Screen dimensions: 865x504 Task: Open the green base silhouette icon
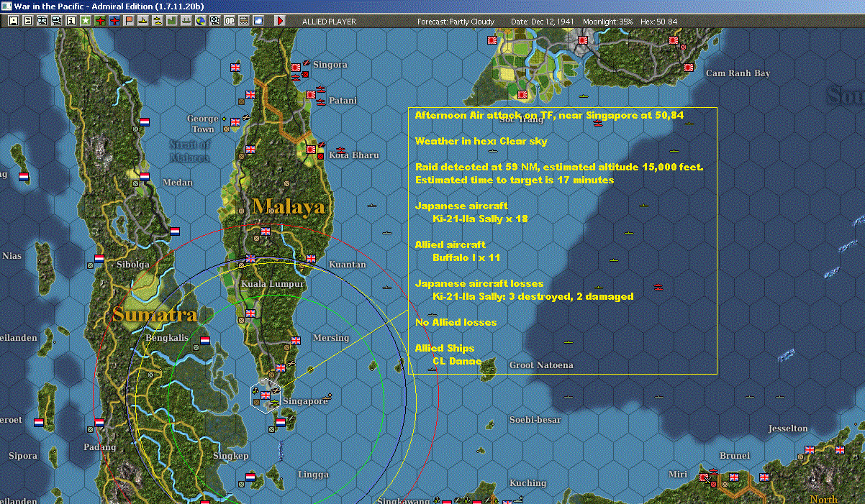[x=171, y=21]
